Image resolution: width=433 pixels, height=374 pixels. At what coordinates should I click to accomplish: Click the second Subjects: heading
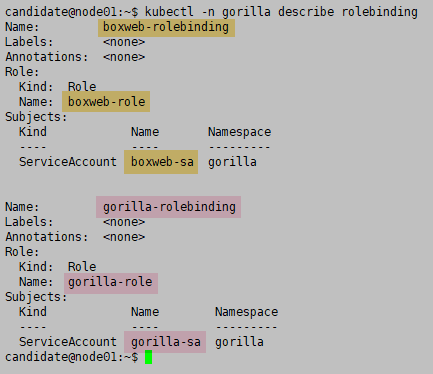(x=36, y=297)
